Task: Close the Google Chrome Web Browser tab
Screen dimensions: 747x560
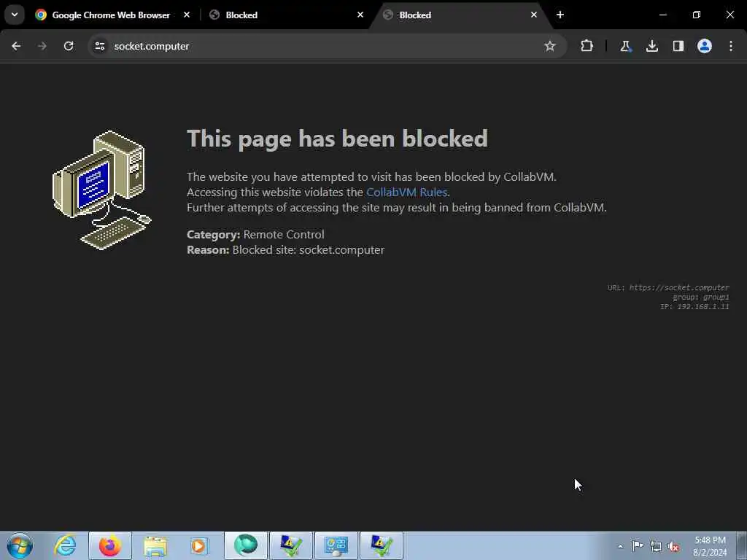Action: click(x=187, y=15)
